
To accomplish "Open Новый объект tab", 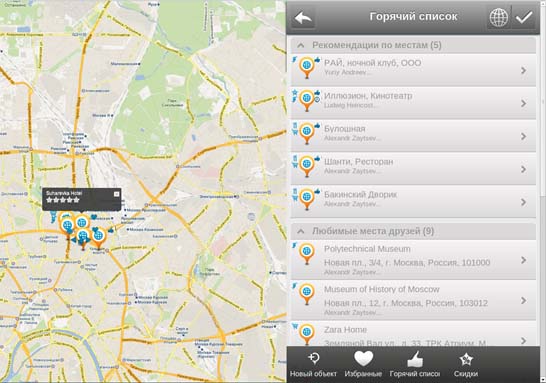I will (313, 365).
